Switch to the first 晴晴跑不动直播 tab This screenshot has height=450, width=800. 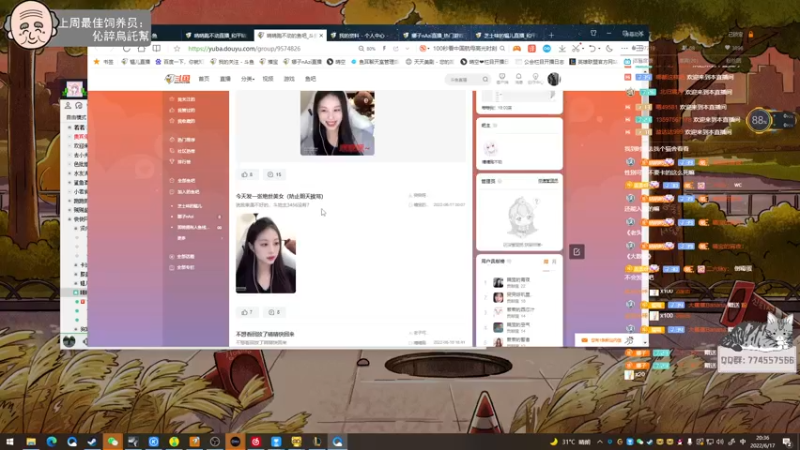(216, 36)
